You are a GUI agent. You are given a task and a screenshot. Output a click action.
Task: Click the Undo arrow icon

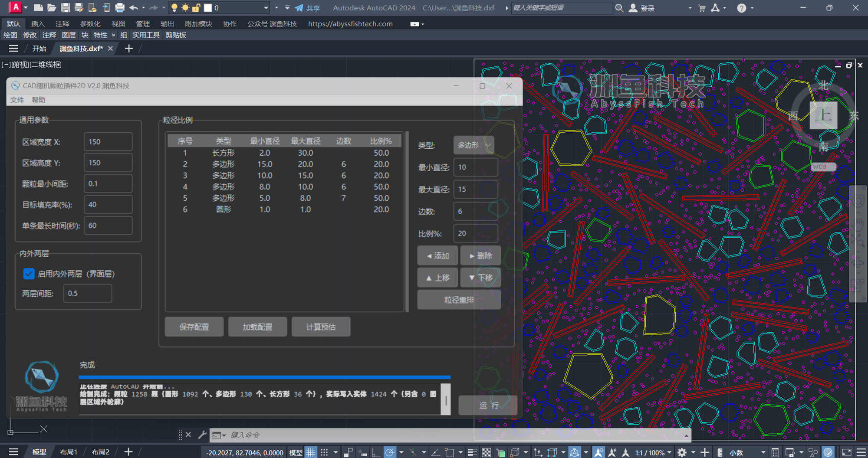click(134, 8)
